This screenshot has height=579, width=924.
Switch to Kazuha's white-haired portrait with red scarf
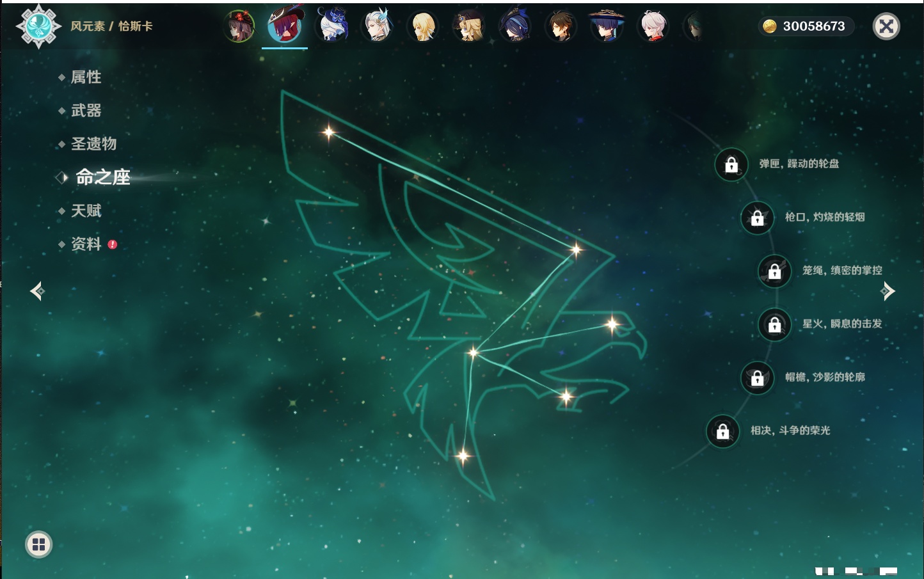point(653,26)
